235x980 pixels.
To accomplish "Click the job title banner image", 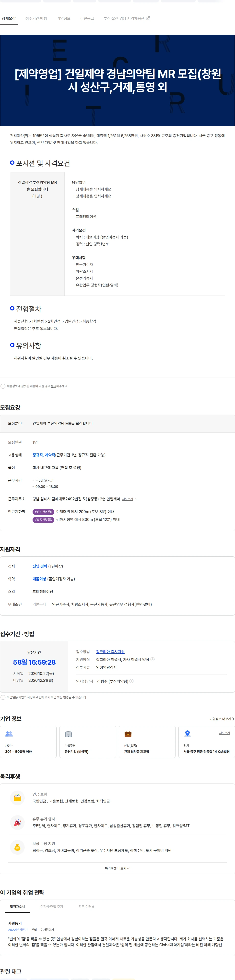I will pyautogui.click(x=117, y=80).
